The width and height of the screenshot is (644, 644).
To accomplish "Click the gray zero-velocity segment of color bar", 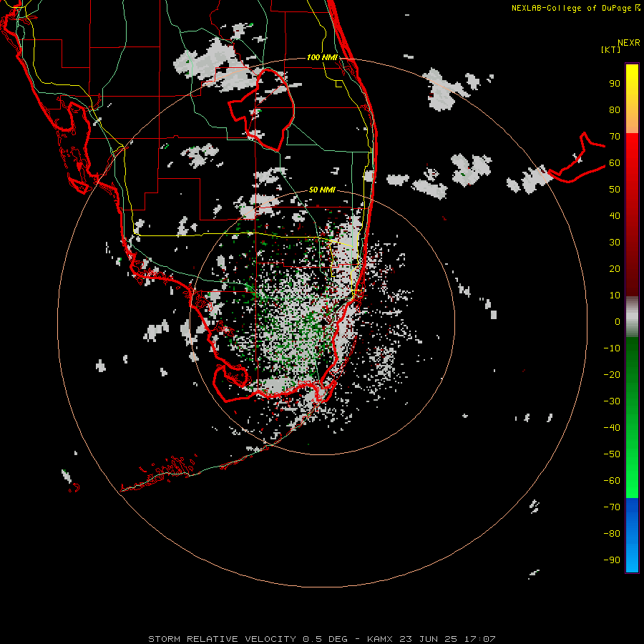I will click(632, 317).
